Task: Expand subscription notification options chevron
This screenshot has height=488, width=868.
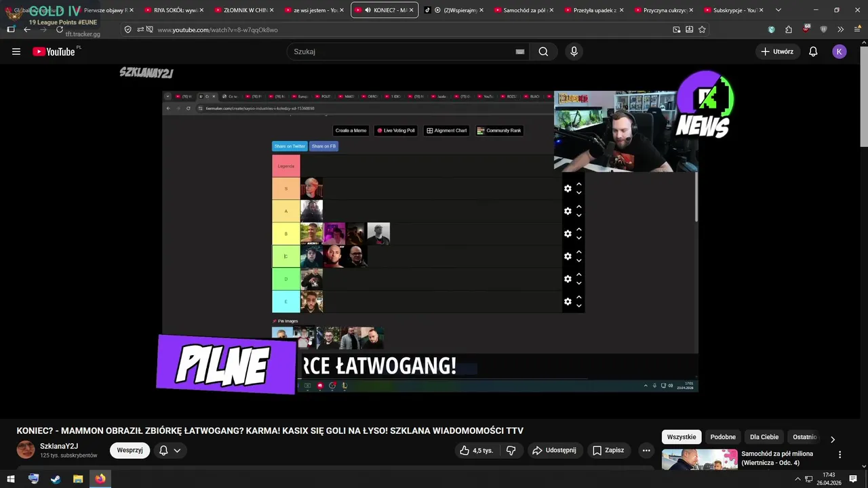Action: [177, 450]
